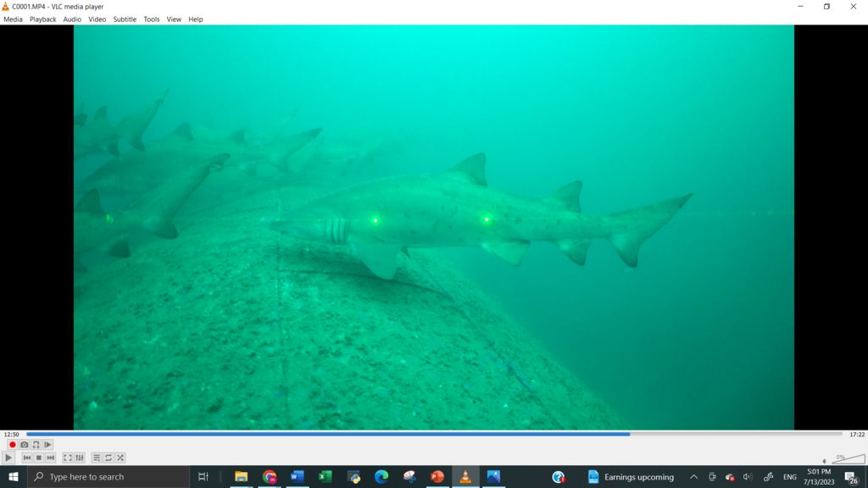The image size is (868, 488).
Task: Click the volume slider
Action: coord(848,459)
